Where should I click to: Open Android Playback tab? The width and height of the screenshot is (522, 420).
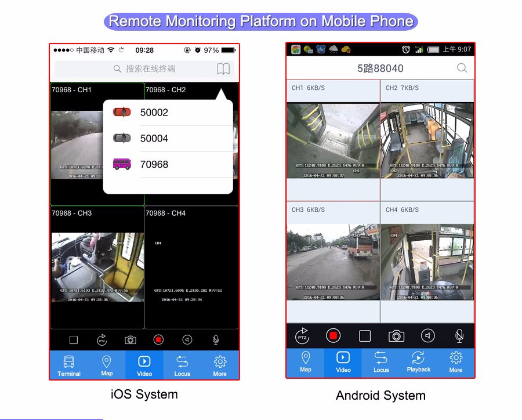point(418,363)
